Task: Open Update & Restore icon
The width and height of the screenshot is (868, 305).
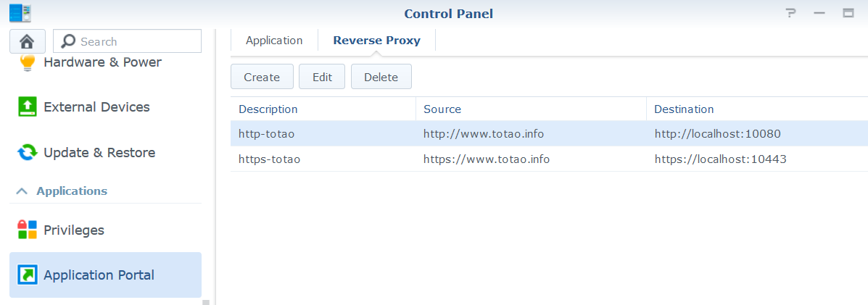Action: 27,152
